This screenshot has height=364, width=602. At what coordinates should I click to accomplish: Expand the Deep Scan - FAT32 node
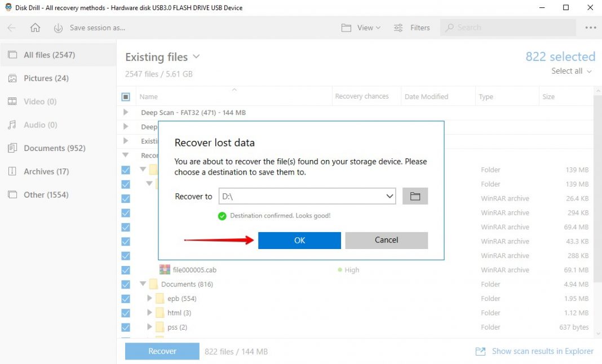pyautogui.click(x=125, y=112)
